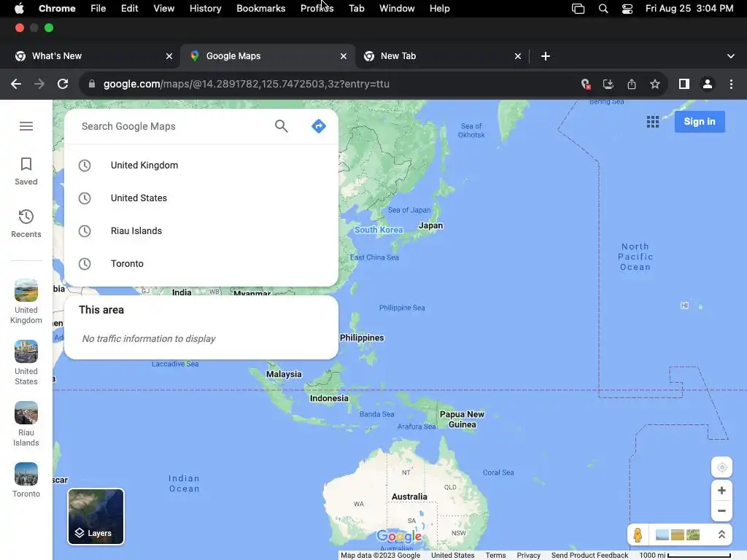Open the Riau Islands sidebar thumbnail
Screen dimensions: 747x560
(26, 424)
